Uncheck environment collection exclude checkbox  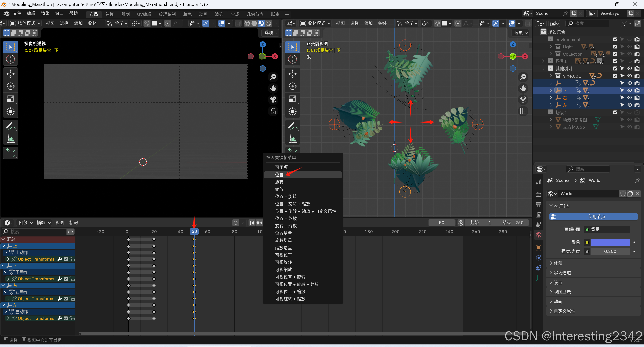[615, 39]
